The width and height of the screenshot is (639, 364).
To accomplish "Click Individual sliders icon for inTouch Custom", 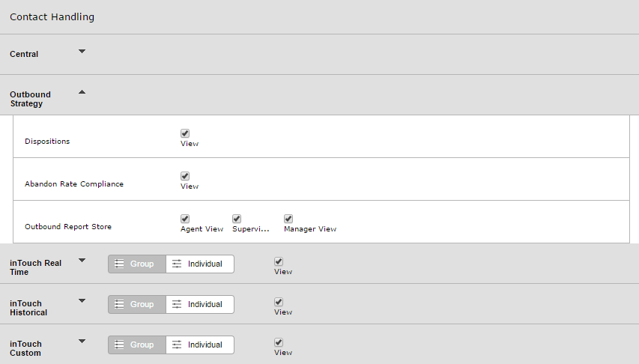I will point(177,345).
